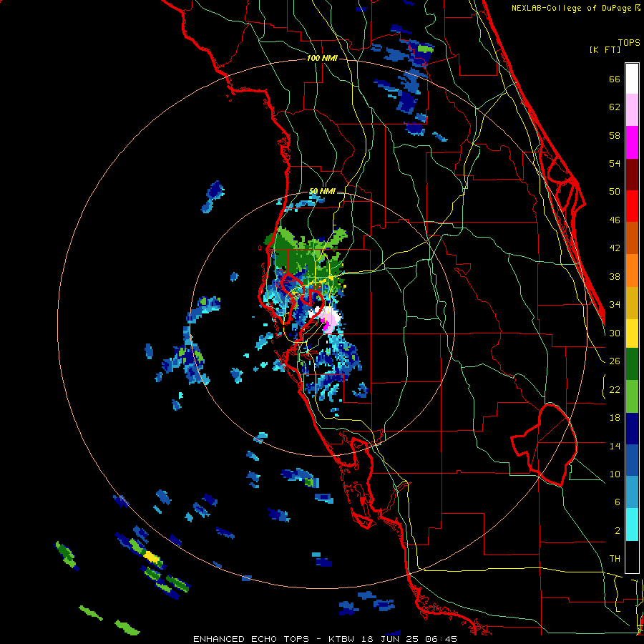Viewport: 644px width, 644px height.
Task: Select the 6 legend value label
Action: pyautogui.click(x=617, y=502)
